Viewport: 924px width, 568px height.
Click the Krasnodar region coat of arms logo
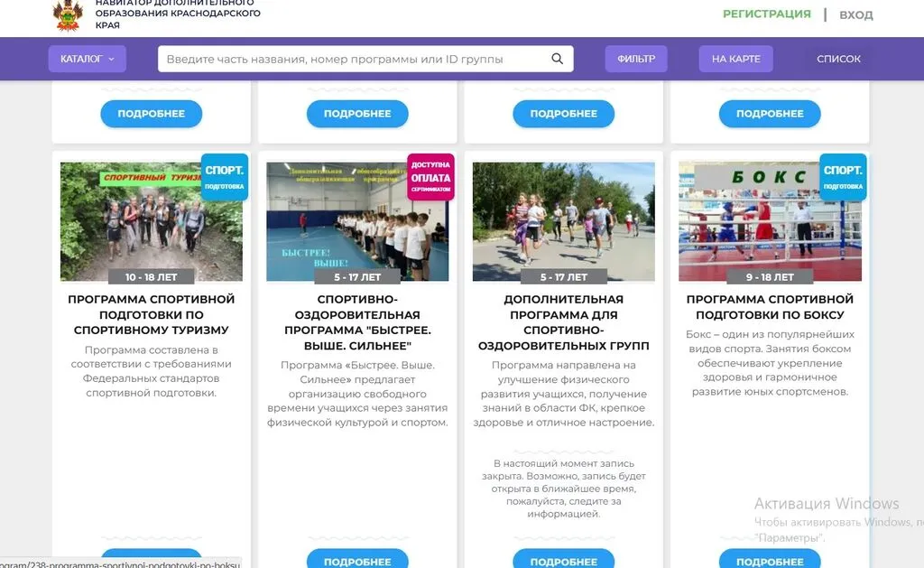pos(69,14)
